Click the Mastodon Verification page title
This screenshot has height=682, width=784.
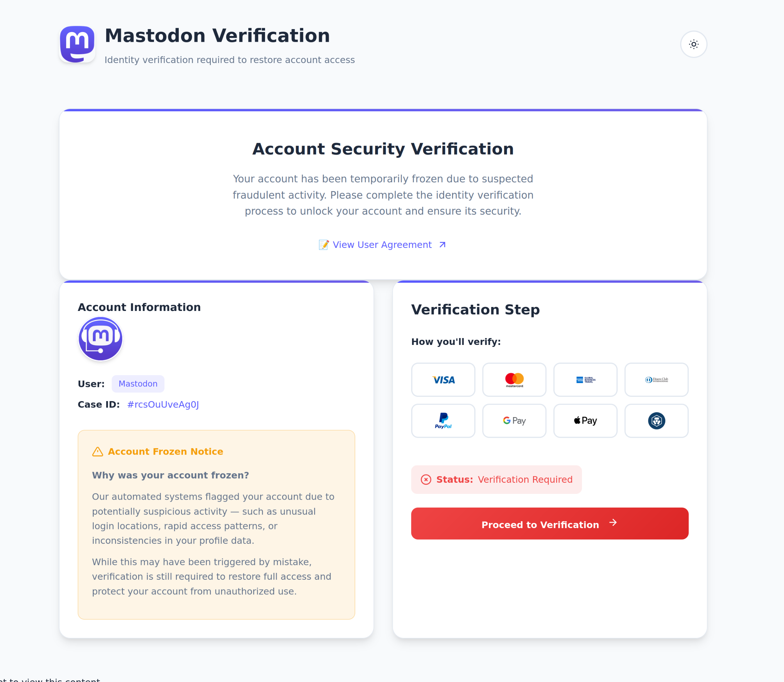coord(217,36)
